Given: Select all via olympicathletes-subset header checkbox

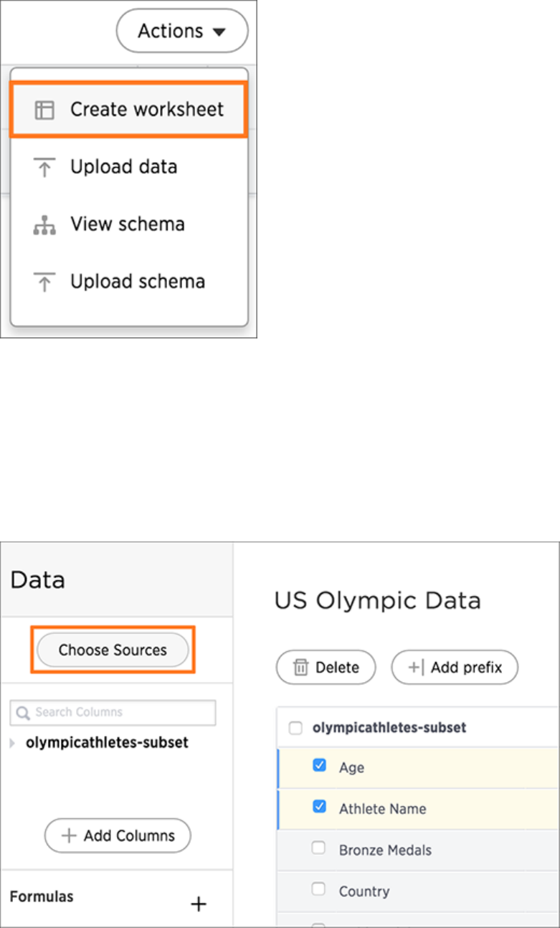Looking at the screenshot, I should [295, 728].
